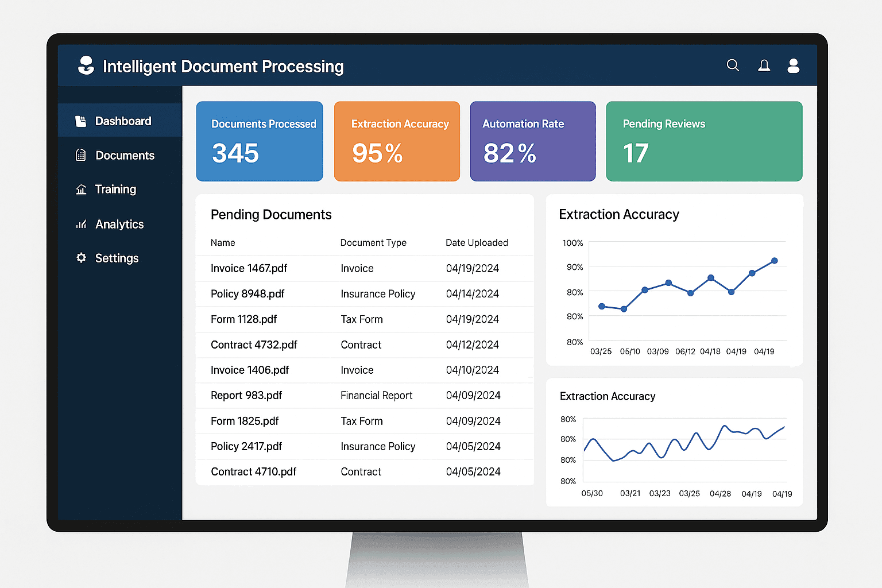Open the user profile icon
This screenshot has width=882, height=588.
(x=794, y=65)
